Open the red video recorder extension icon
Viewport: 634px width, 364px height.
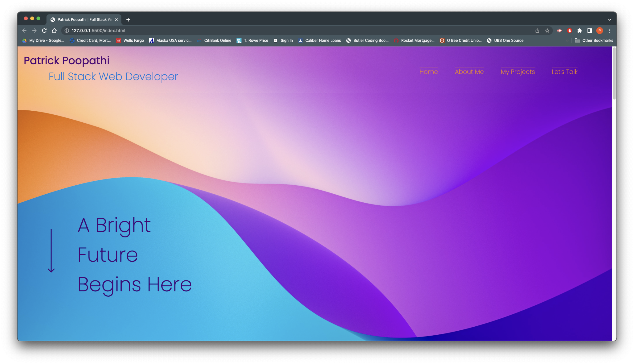(x=559, y=31)
